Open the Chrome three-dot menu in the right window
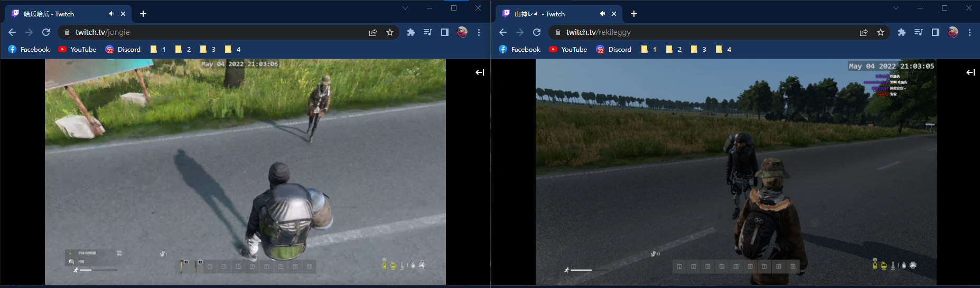Screen dimensions: 980x288 (x=969, y=32)
